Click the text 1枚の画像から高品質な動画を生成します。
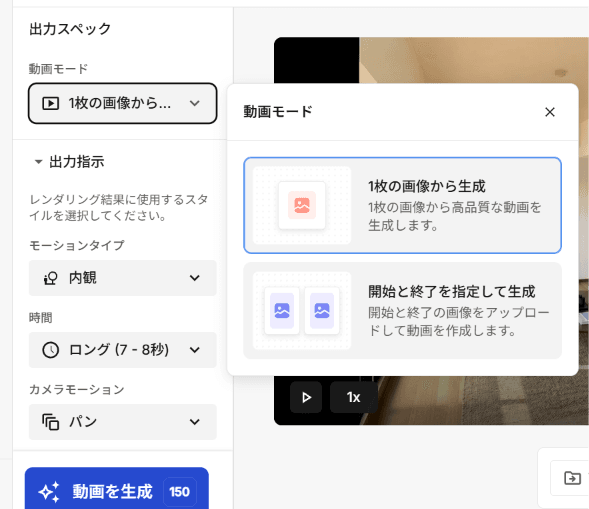The width and height of the screenshot is (589, 509). (455, 216)
